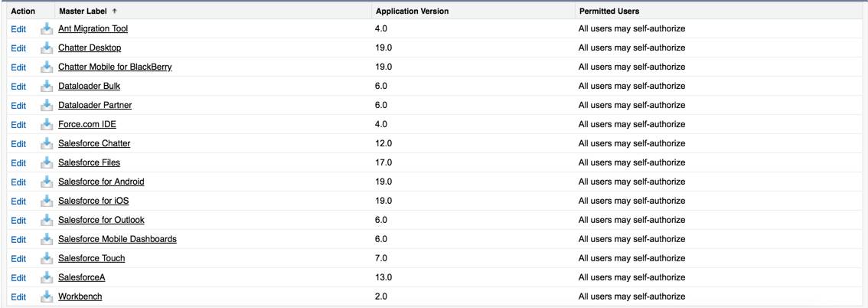Screen dimensions: 868x308
Task: Edit the Salesforce for Outlook app
Action: pyautogui.click(x=18, y=221)
